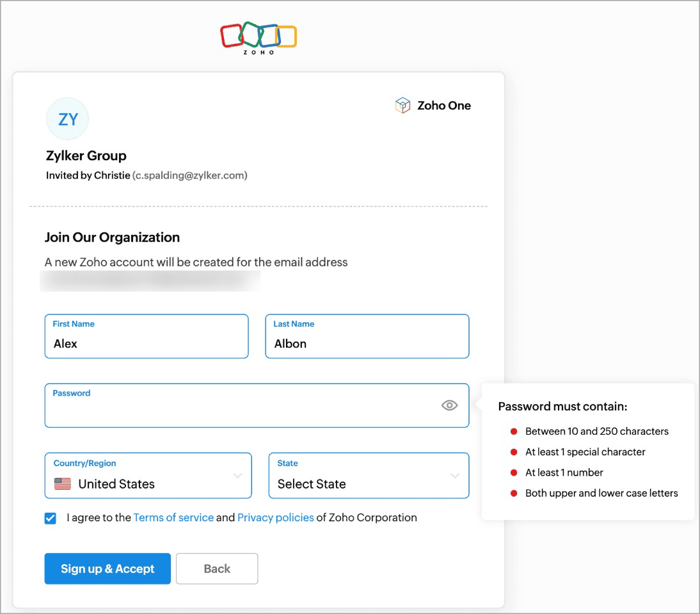Focus the First Name field
Screen dimensions: 700x614
[146, 344]
